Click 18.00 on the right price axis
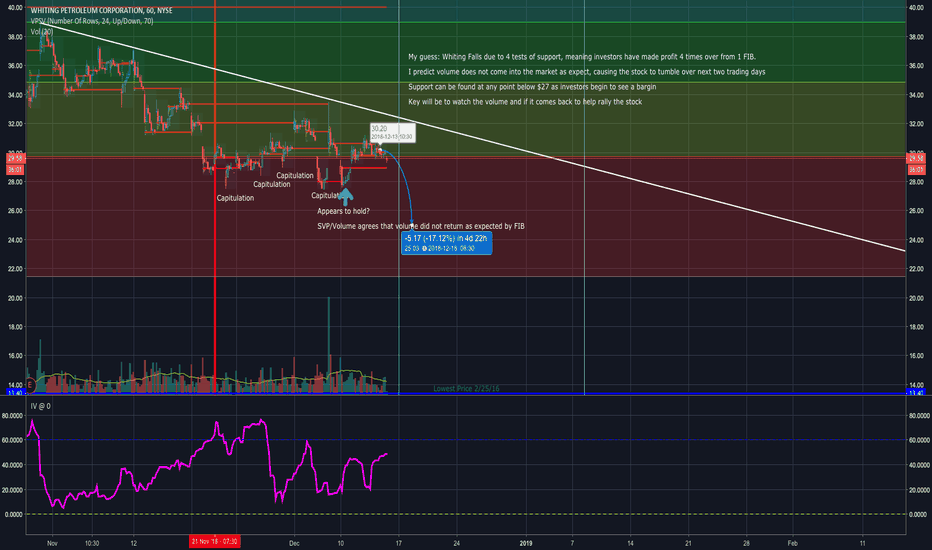The height and width of the screenshot is (550, 932). 916,327
